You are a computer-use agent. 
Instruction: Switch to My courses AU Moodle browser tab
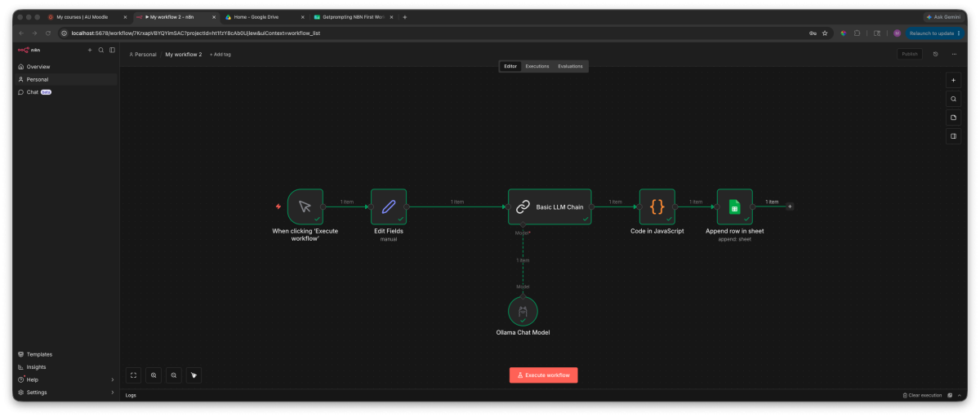tap(87, 16)
